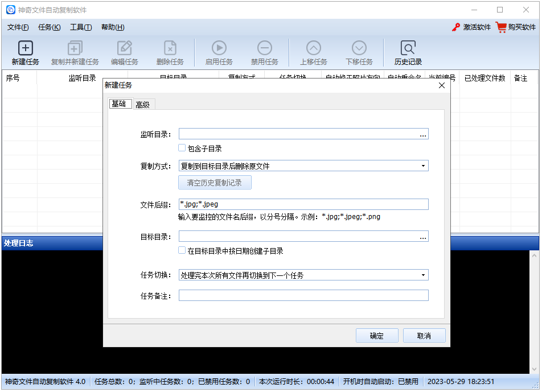Click the 监听目录 browse (...) button
Screen dimensions: 542x392
click(422, 134)
